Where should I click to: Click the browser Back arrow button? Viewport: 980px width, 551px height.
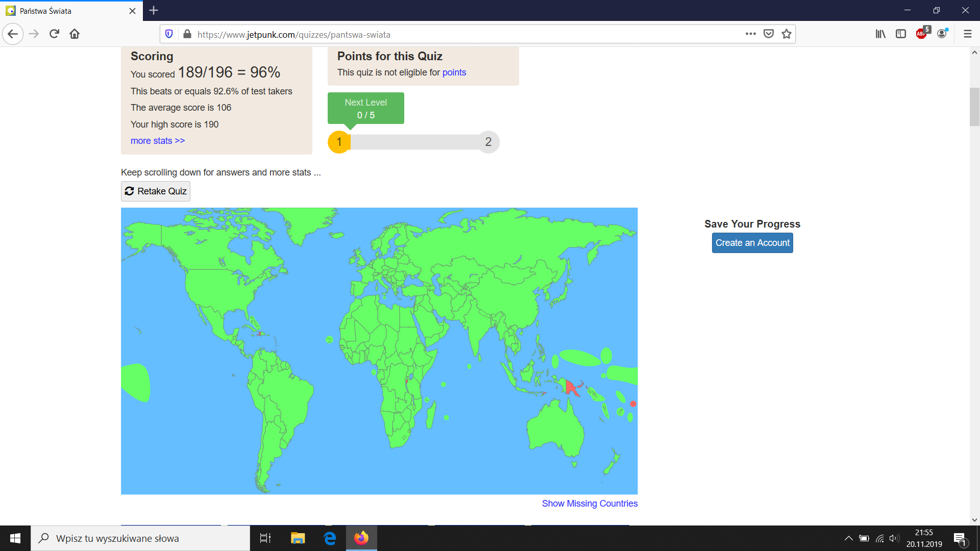(x=13, y=34)
